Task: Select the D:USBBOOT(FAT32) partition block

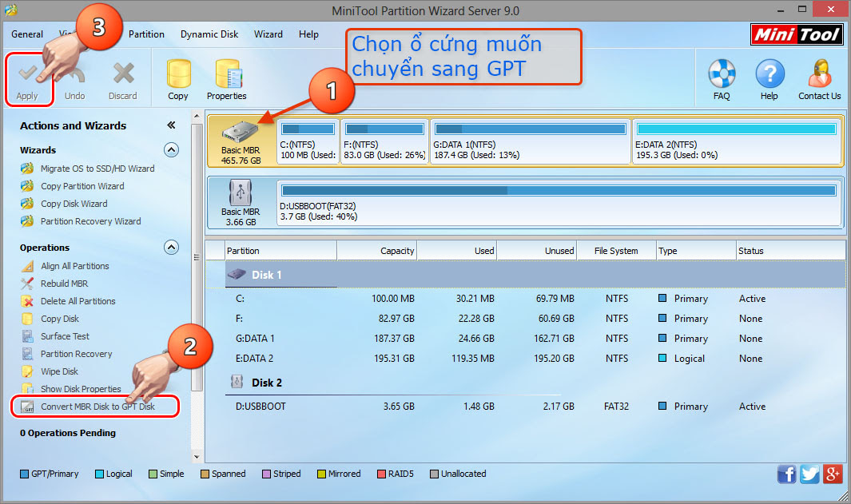Action: (x=559, y=204)
